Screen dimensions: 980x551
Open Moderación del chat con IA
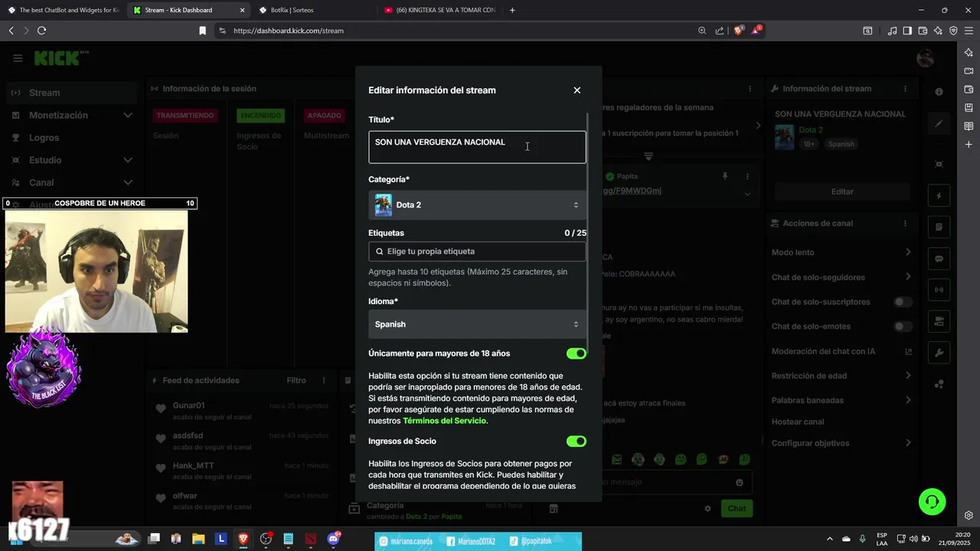(x=841, y=351)
